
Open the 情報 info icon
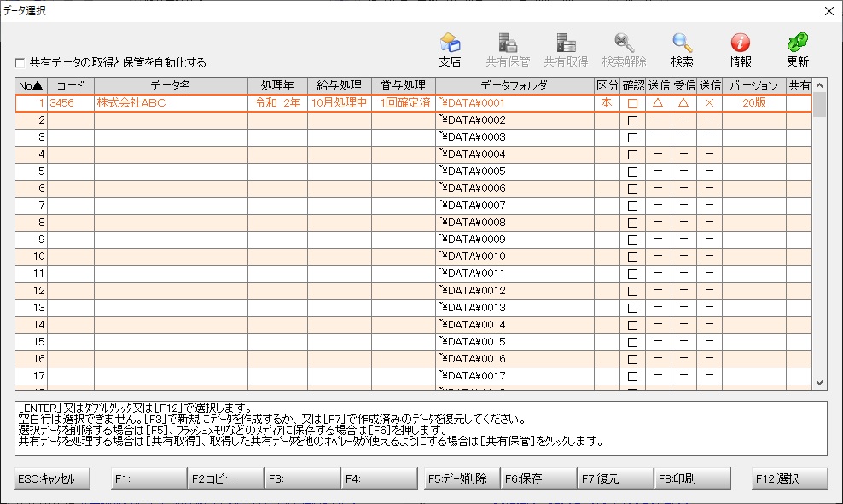point(740,49)
